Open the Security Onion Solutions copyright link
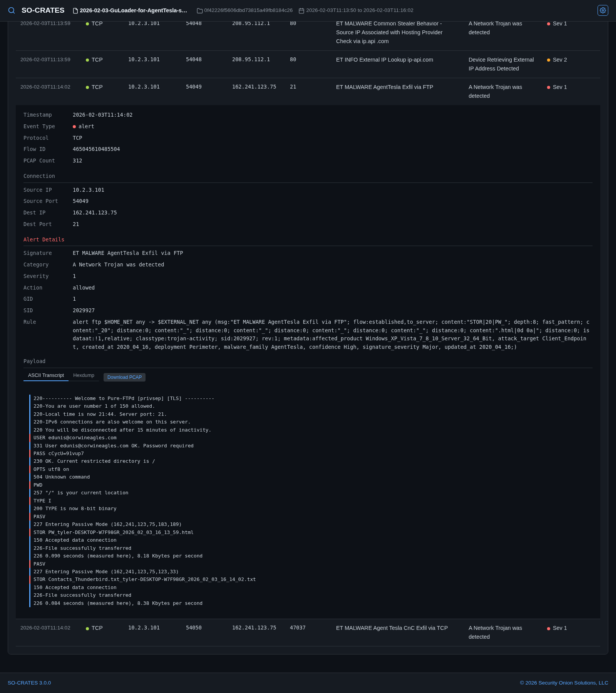The height and width of the screenshot is (693, 616). (x=564, y=683)
